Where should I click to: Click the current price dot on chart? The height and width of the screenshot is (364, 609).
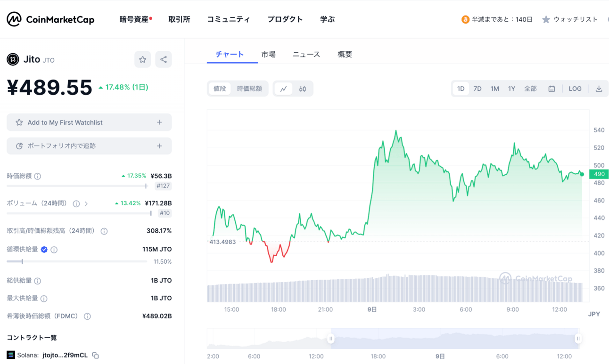[582, 174]
